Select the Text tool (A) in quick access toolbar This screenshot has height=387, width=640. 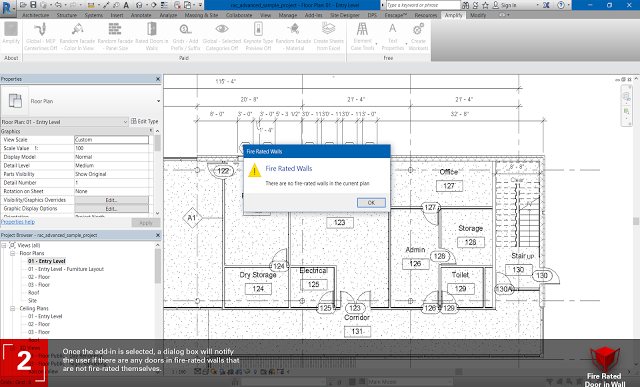click(126, 5)
